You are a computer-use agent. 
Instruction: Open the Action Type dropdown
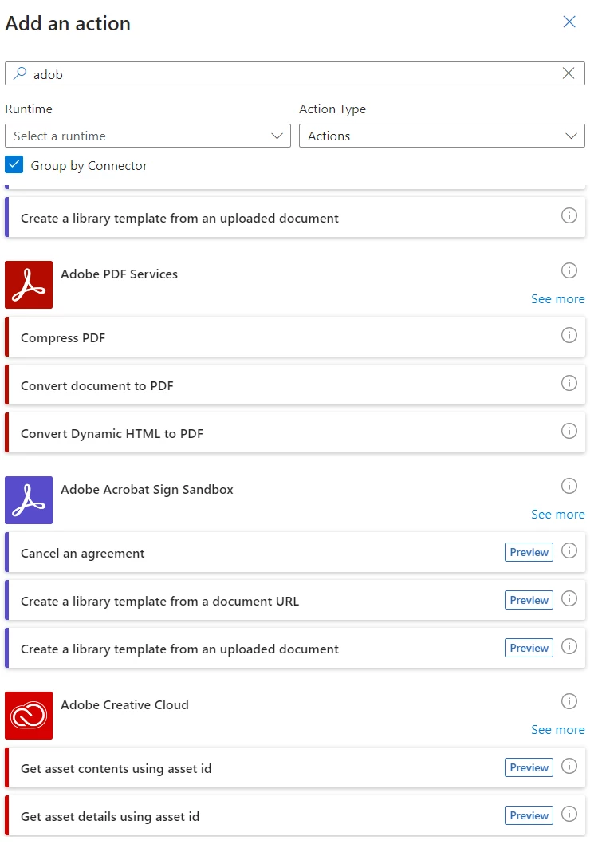[x=442, y=136]
